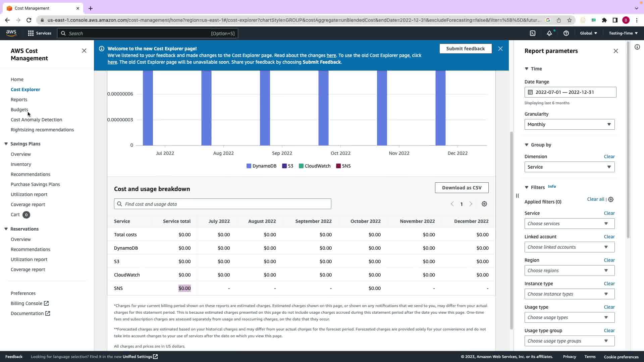Open AWS CloudShell terminal icon
644x362 pixels.
pos(533,33)
